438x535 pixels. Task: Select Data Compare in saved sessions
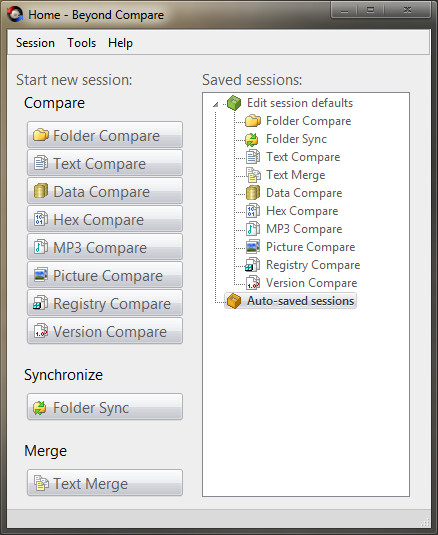[304, 193]
